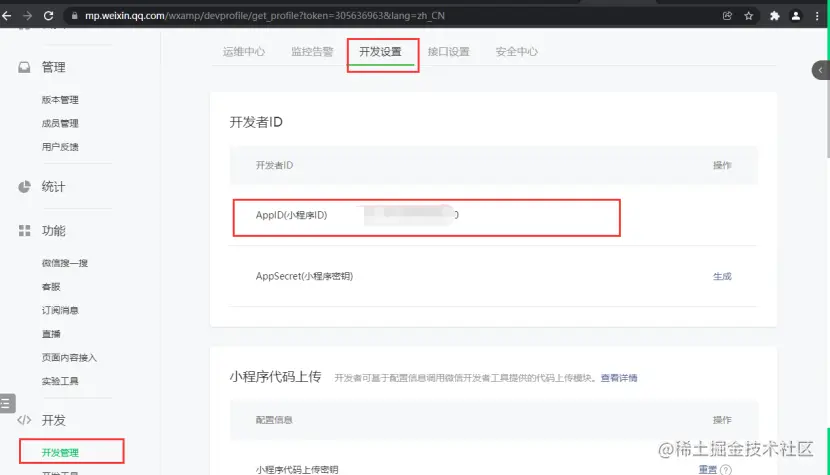Open 页面内容接入 in sidebar

pos(69,357)
